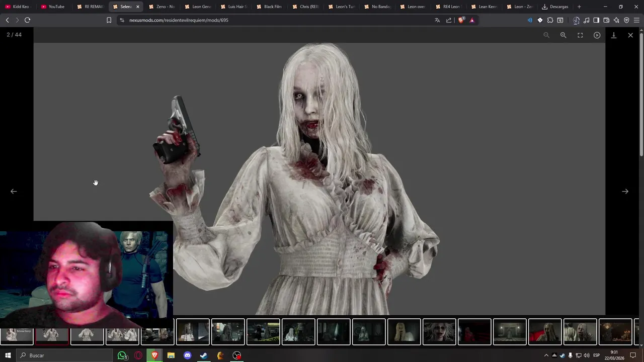Open the Descargas downloads tab
This screenshot has width=644, height=362.
click(x=555, y=7)
